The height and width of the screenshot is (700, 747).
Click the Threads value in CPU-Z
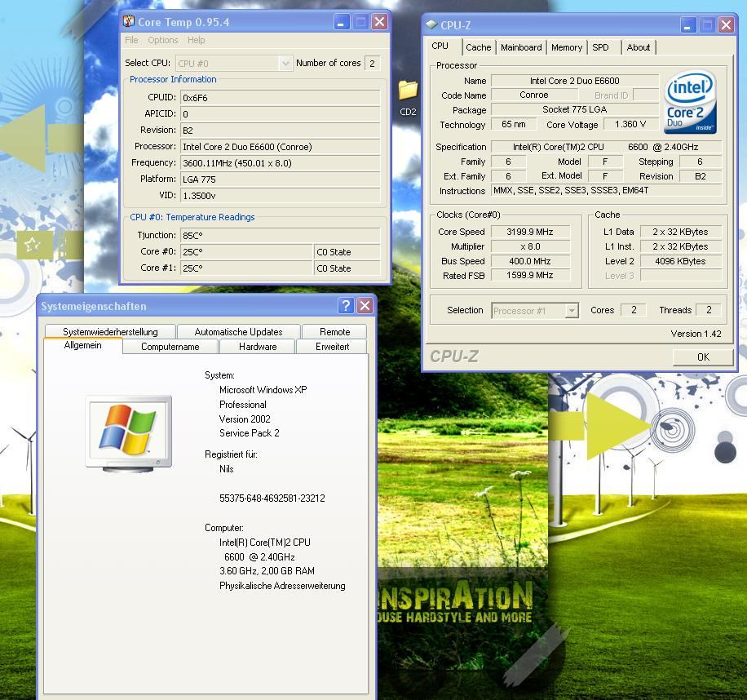pos(709,310)
